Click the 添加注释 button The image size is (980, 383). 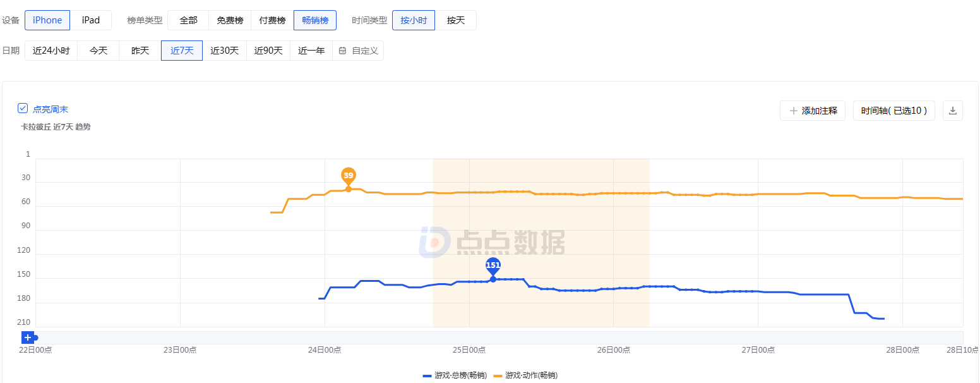(812, 111)
